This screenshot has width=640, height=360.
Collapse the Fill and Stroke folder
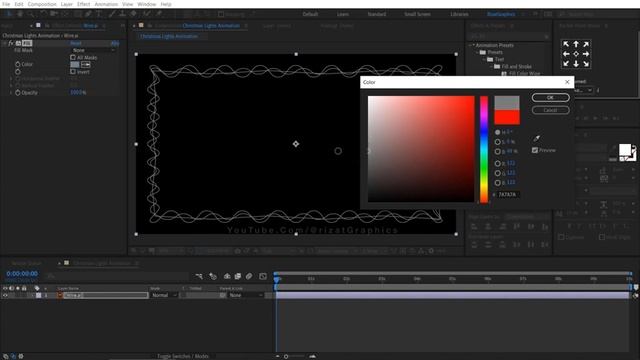(491, 66)
